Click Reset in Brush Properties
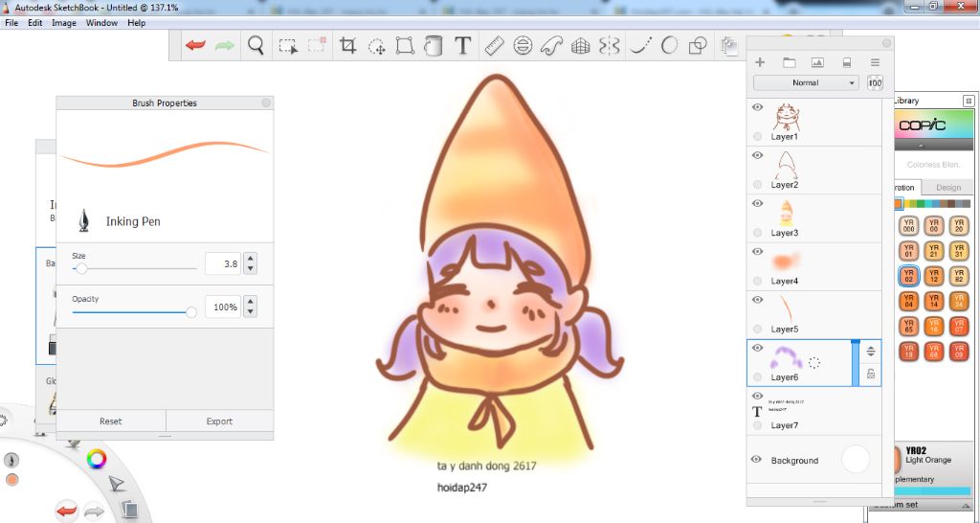Screen dimensions: 980x523 [x=111, y=421]
